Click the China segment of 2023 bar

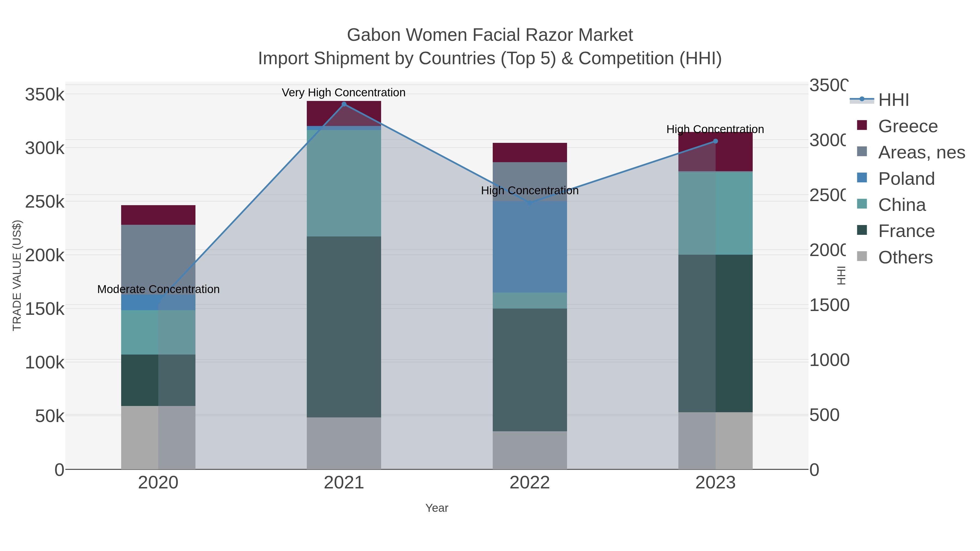(x=716, y=214)
